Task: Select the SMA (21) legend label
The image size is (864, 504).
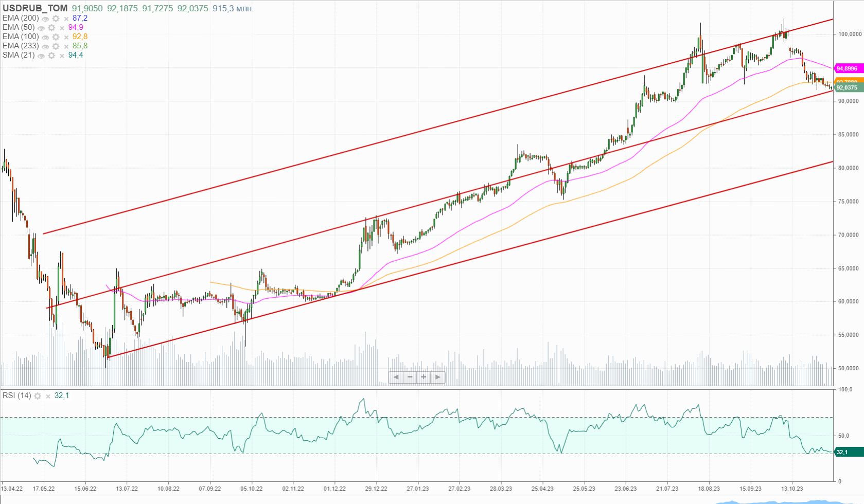Action: [19, 55]
